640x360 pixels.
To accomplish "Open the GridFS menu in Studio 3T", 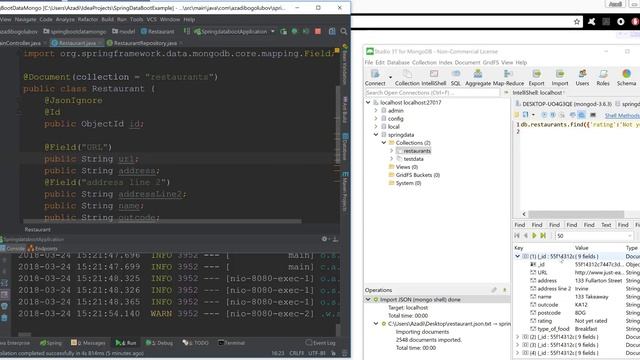I will coord(491,62).
